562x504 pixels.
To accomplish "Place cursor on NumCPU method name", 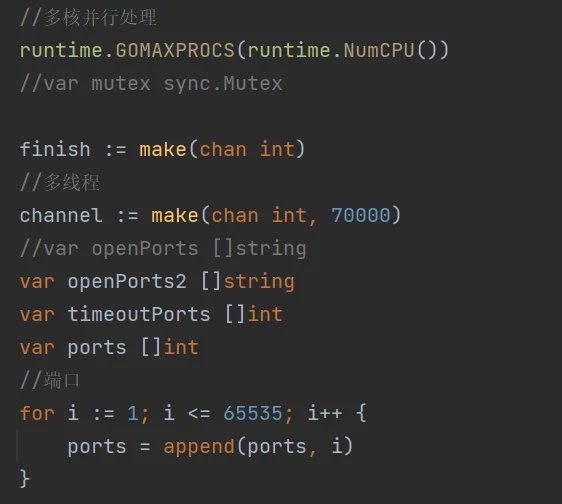I will click(x=379, y=50).
